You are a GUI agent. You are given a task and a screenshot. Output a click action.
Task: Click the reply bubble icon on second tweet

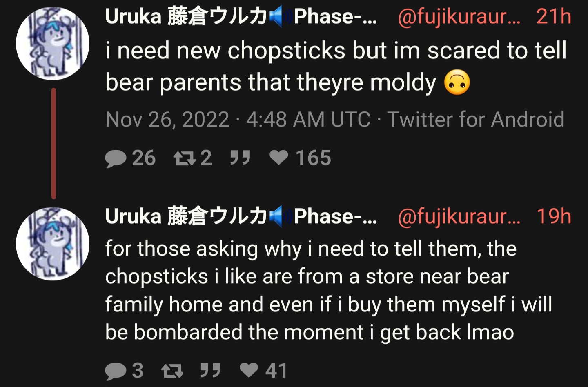click(116, 371)
